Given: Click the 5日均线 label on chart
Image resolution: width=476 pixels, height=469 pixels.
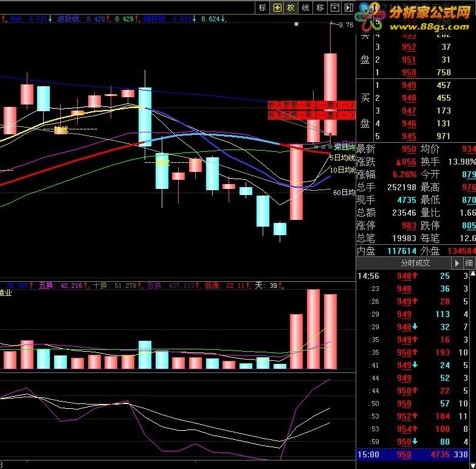Looking at the screenshot, I should (342, 158).
